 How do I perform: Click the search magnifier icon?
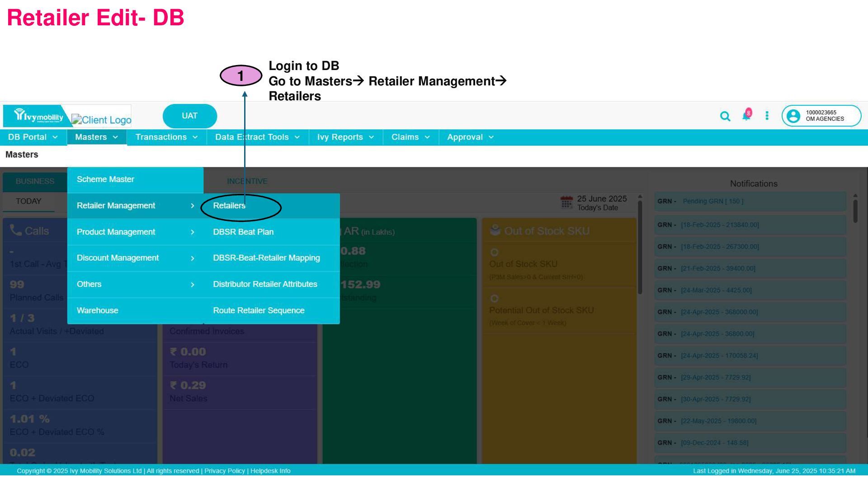pos(725,117)
